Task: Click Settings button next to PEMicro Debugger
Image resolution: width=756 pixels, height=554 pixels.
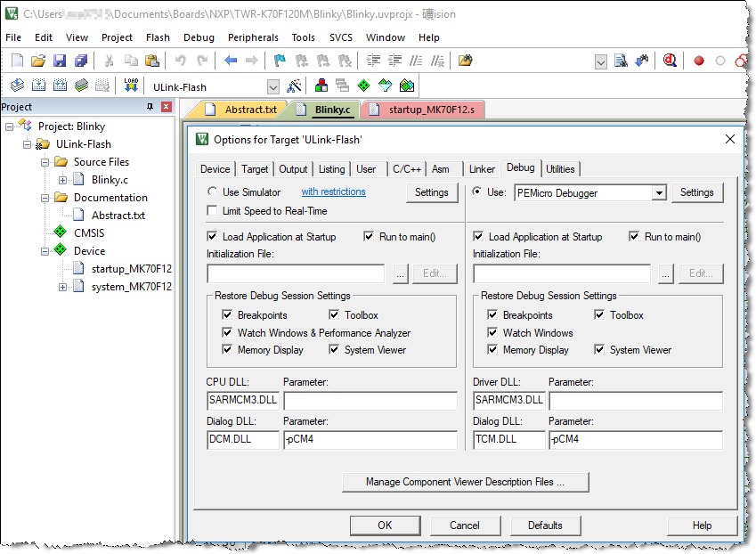Action: [x=696, y=192]
